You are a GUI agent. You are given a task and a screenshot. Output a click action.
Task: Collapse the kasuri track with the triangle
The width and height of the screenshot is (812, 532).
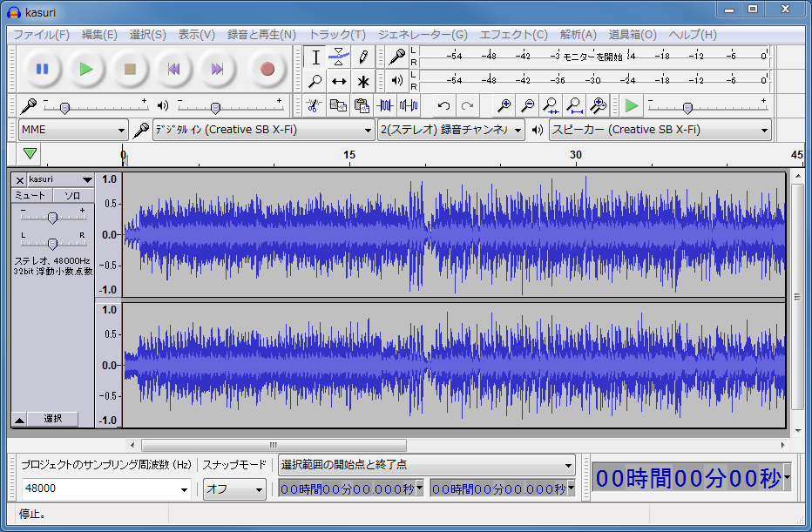(19, 420)
